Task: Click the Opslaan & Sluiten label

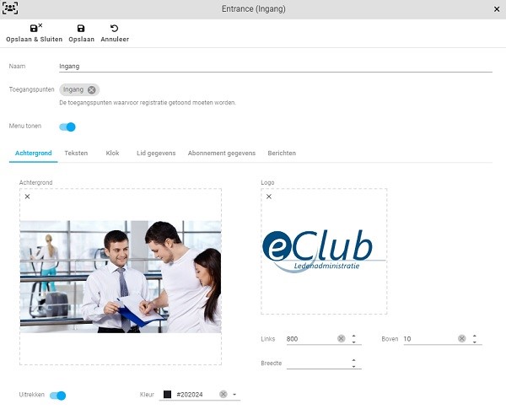Action: click(35, 40)
